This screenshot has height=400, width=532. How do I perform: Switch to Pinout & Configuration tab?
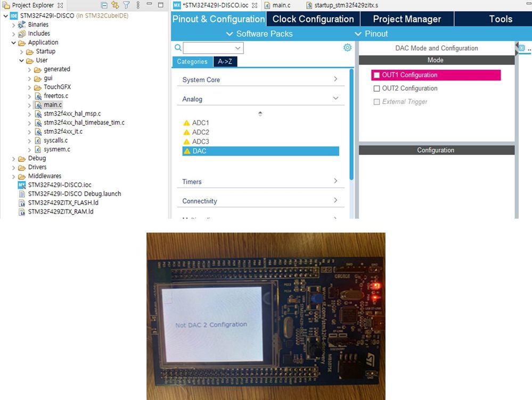[218, 19]
